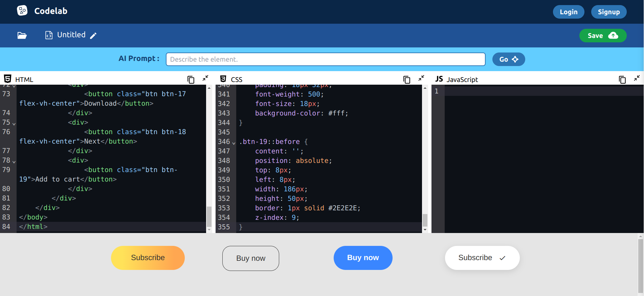
Task: Click the '.btn-19::before {' selector line
Action: click(273, 142)
